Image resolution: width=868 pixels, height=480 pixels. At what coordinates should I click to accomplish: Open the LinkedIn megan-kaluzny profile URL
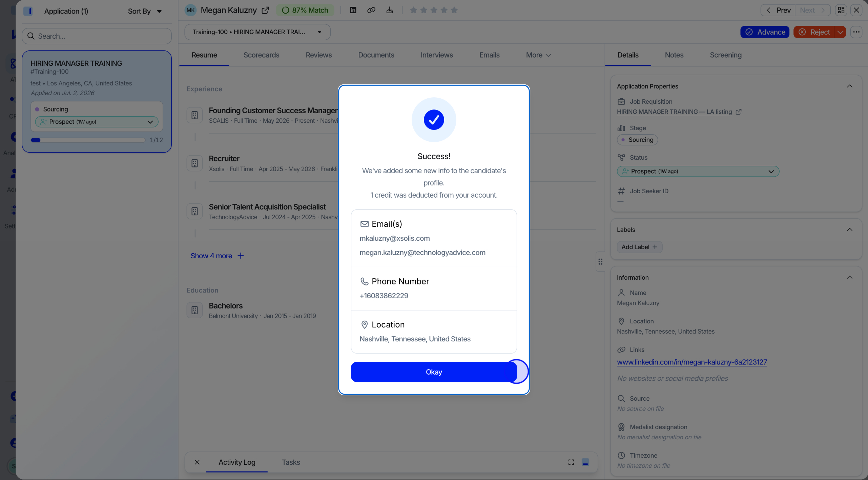692,362
